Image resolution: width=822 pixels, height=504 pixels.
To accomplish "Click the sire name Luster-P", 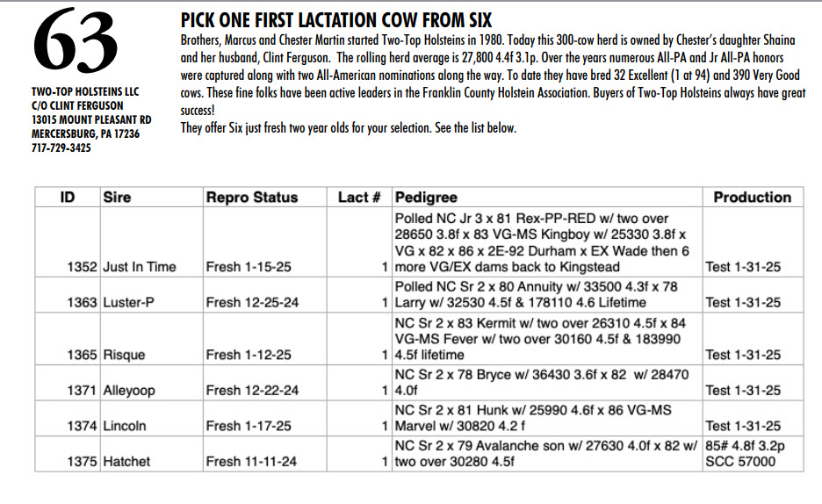I will 129,302.
